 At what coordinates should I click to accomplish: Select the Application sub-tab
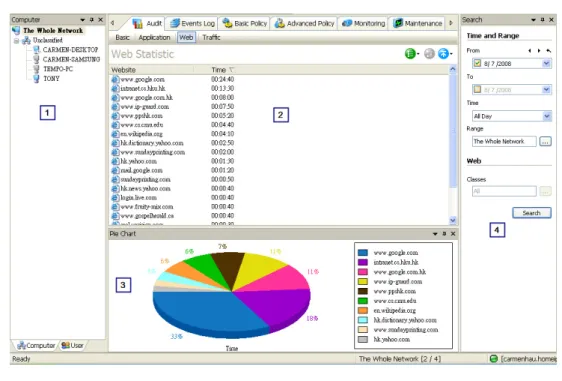(154, 37)
